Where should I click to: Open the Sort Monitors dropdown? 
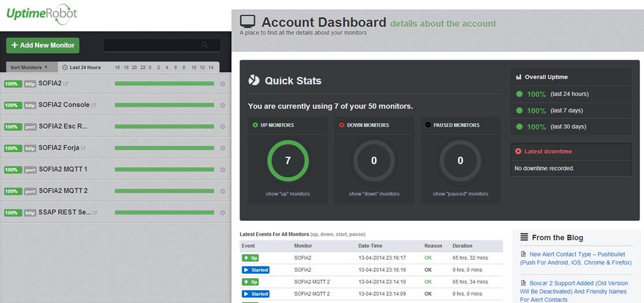click(29, 67)
